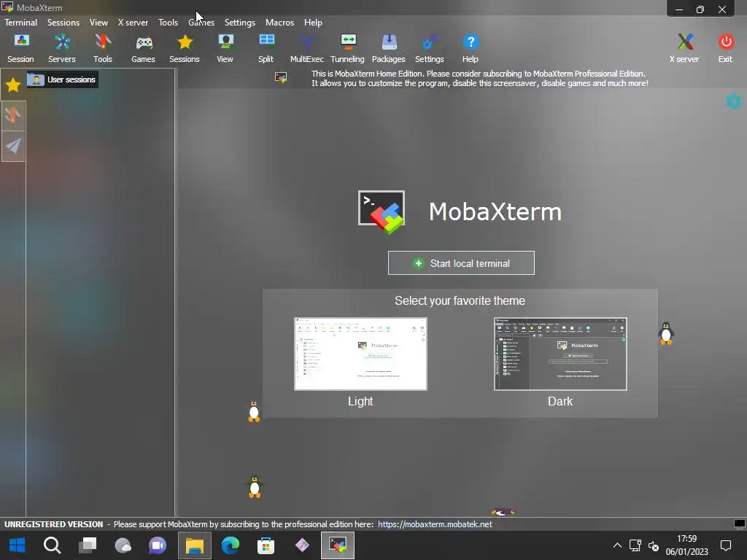Toggle the X server toolbar icon

pos(684,49)
